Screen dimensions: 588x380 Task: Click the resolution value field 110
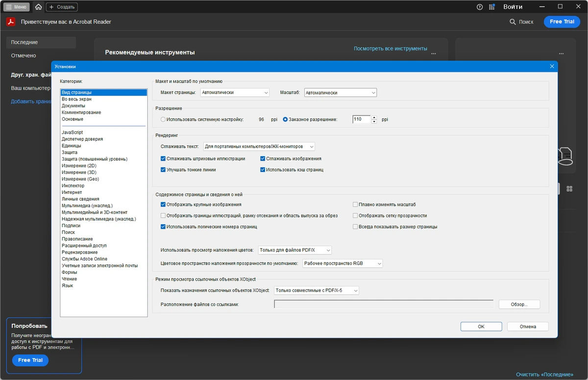tap(362, 119)
